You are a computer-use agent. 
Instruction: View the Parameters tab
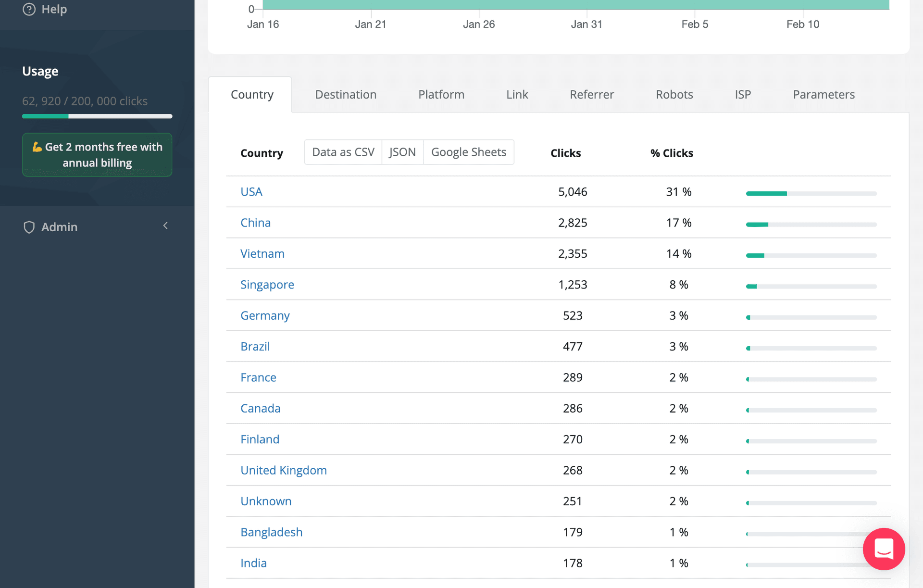(x=823, y=94)
